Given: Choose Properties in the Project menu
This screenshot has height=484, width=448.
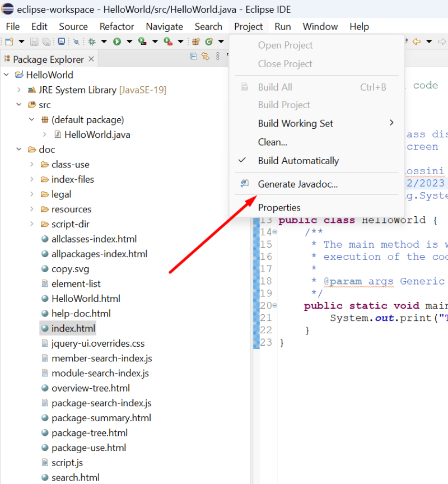Looking at the screenshot, I should pos(316,207).
